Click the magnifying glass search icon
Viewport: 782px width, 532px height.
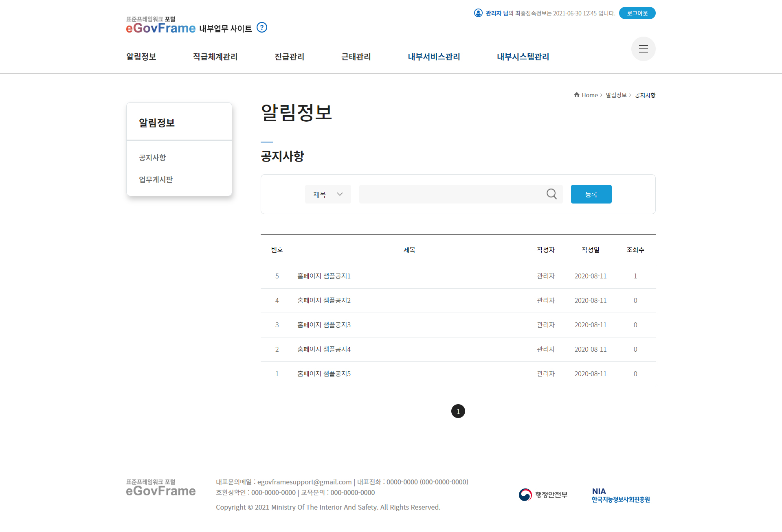pyautogui.click(x=551, y=194)
